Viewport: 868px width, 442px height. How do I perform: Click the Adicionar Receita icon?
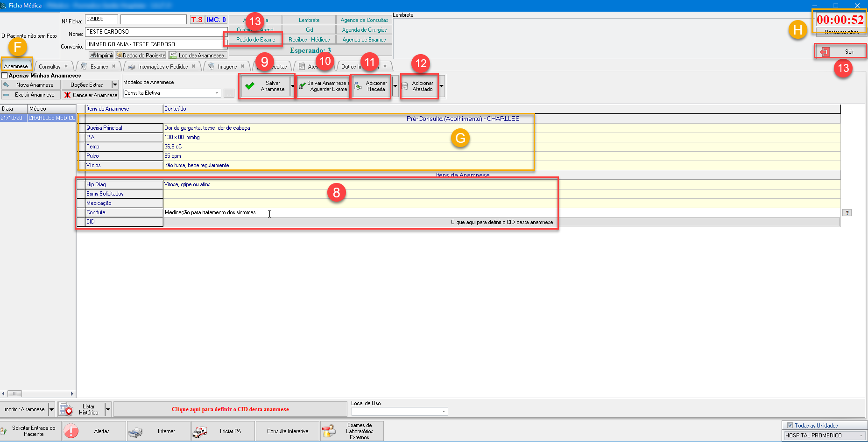[x=358, y=86]
